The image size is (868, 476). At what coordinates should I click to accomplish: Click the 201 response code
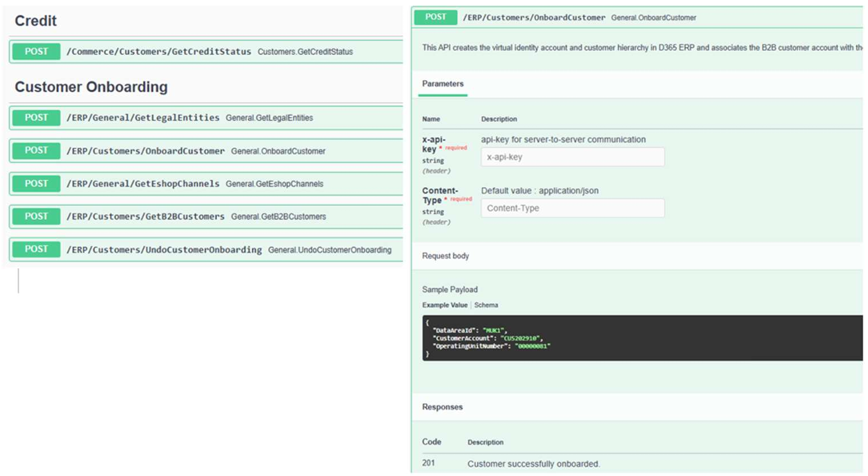(429, 463)
